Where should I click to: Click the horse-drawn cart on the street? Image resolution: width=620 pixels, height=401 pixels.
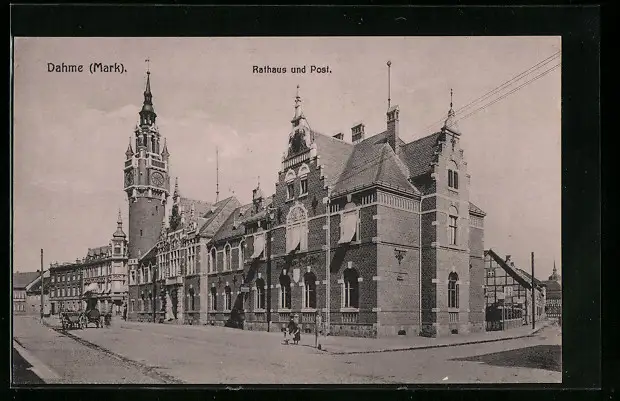(80, 319)
